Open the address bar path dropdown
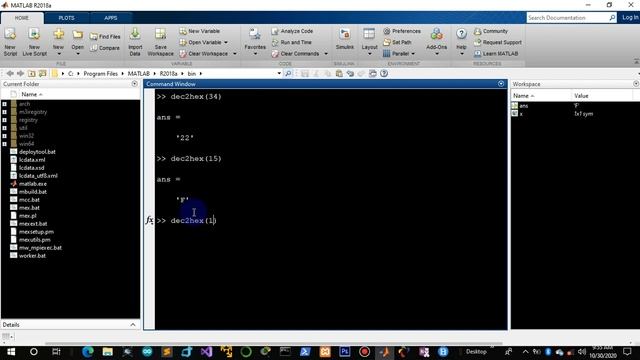This screenshot has height=360, width=640. point(279,73)
